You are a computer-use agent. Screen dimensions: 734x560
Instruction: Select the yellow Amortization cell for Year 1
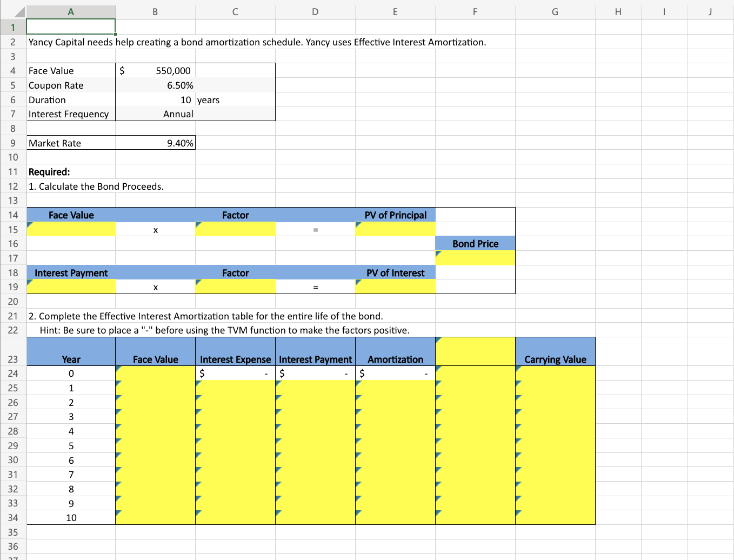click(x=395, y=388)
